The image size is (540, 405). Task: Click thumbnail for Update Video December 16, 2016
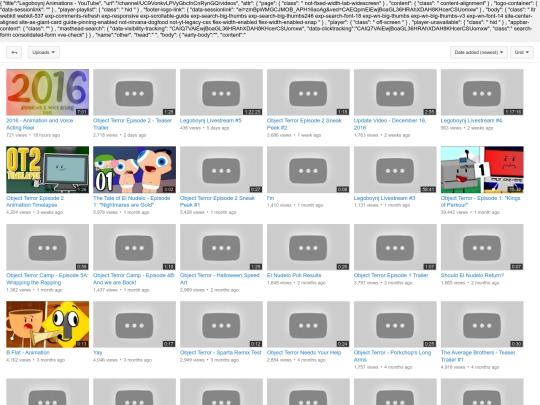(x=395, y=92)
